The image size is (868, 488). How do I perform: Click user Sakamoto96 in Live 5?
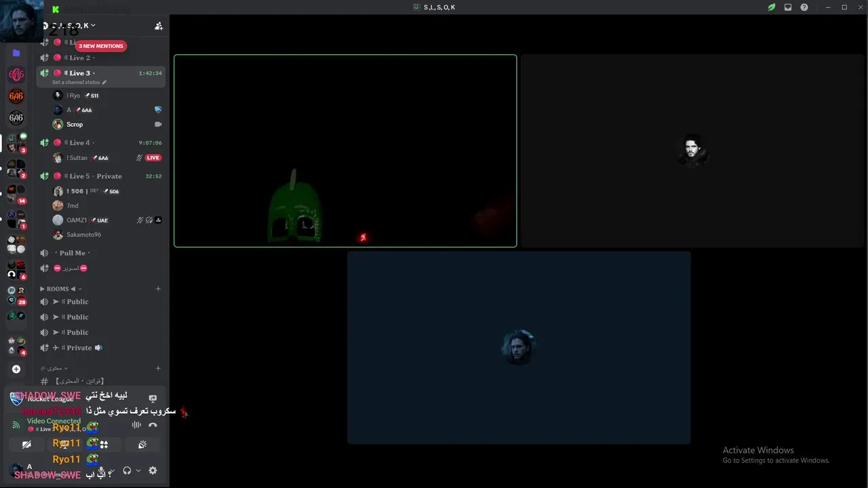click(x=108, y=235)
